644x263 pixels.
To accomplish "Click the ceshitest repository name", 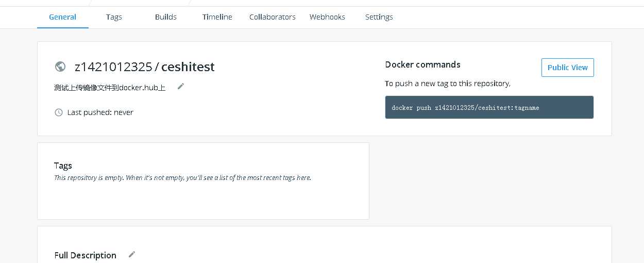I will [188, 67].
